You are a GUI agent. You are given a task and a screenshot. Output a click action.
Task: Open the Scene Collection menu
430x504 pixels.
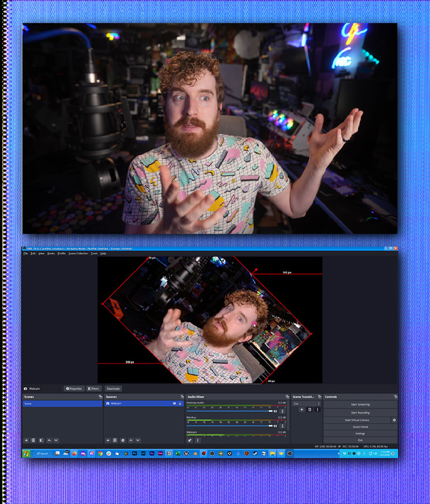(78, 254)
